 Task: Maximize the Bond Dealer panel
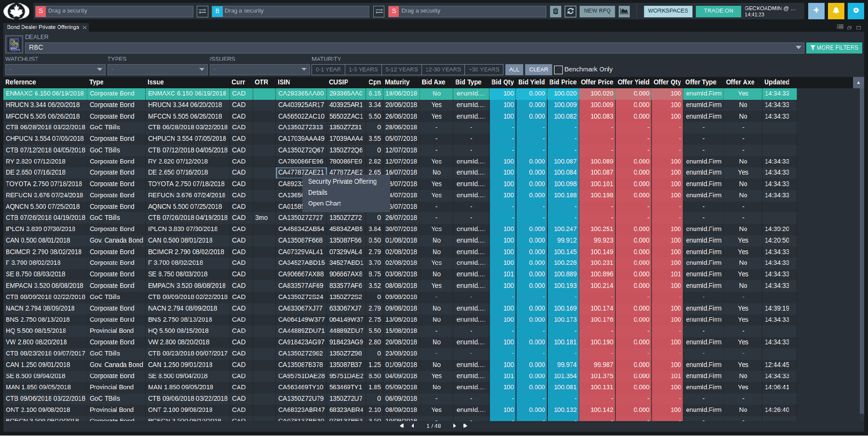858,27
